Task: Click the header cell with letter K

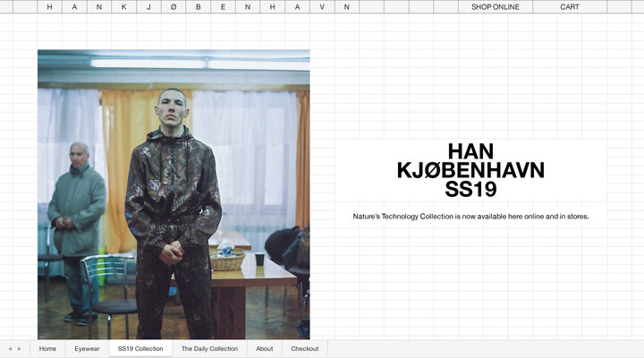Action: click(x=124, y=6)
